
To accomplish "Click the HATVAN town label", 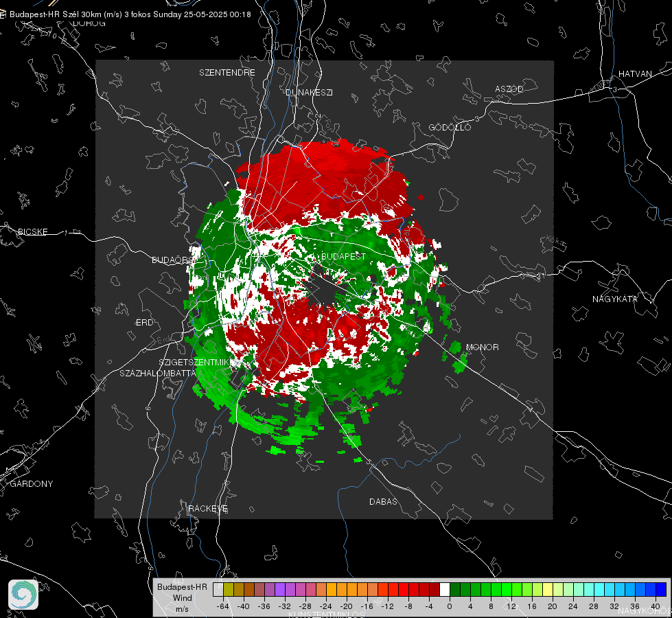I will point(635,73).
